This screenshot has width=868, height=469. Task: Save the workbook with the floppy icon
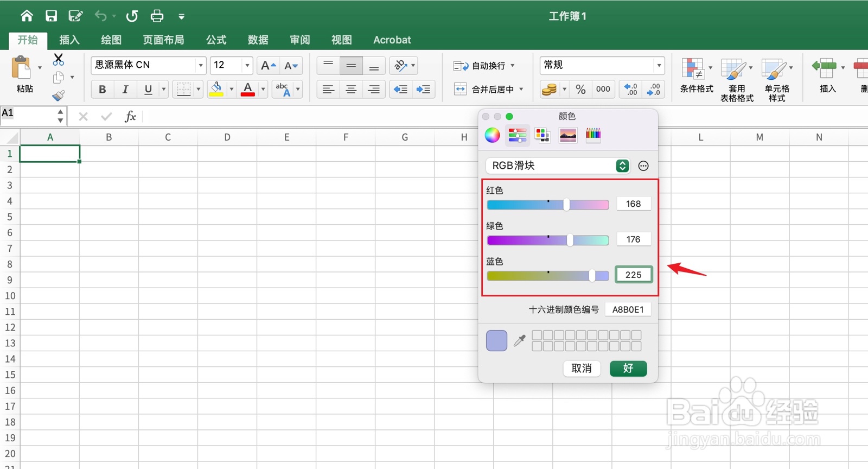coord(51,16)
